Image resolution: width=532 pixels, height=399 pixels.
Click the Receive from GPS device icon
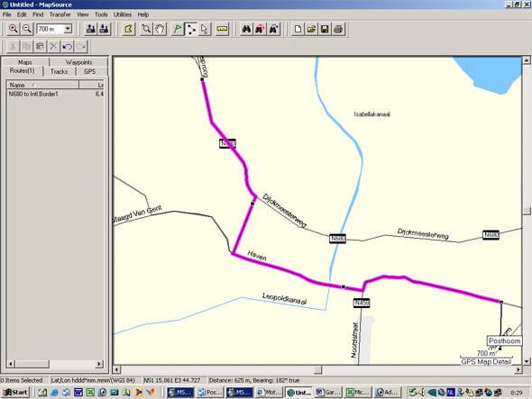(x=105, y=29)
